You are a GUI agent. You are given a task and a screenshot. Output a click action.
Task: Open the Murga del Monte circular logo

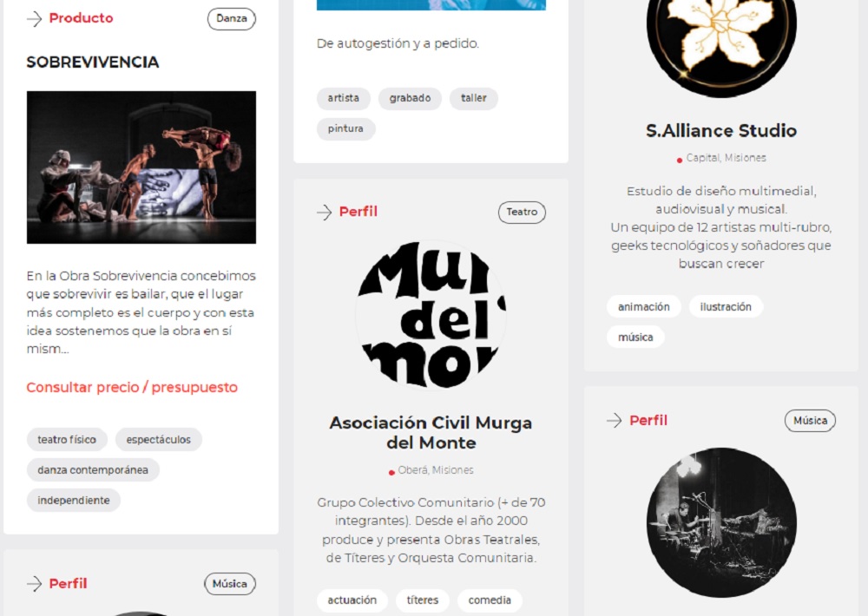pos(431,314)
